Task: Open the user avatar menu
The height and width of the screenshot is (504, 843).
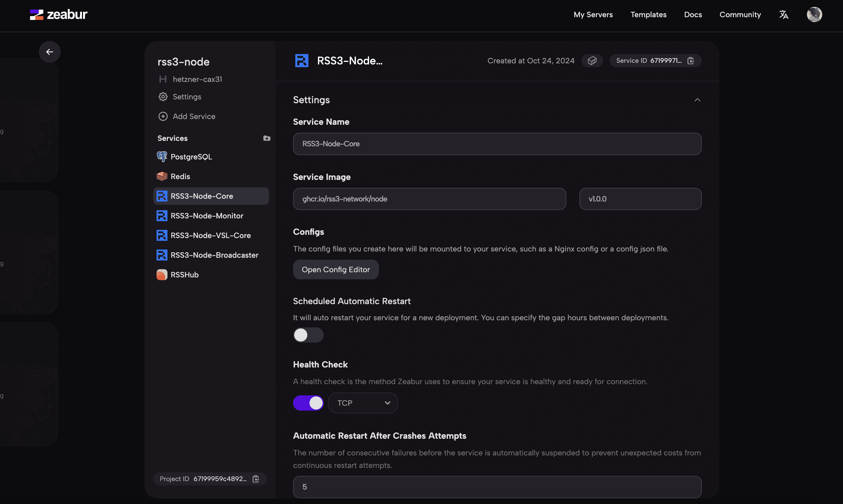Action: pyautogui.click(x=814, y=14)
